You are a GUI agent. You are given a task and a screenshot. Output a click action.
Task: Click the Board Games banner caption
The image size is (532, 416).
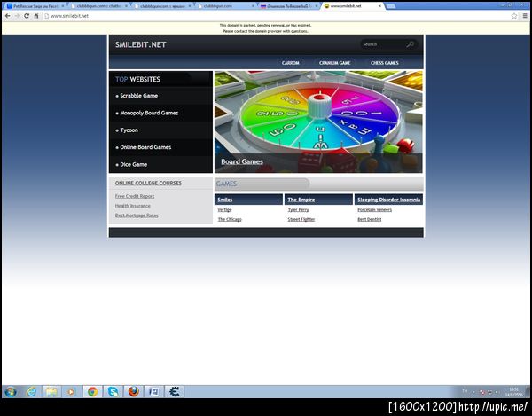[x=242, y=161]
